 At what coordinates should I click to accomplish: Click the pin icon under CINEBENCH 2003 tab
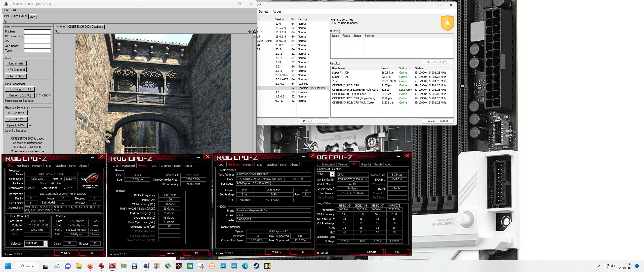pyautogui.click(x=5, y=21)
